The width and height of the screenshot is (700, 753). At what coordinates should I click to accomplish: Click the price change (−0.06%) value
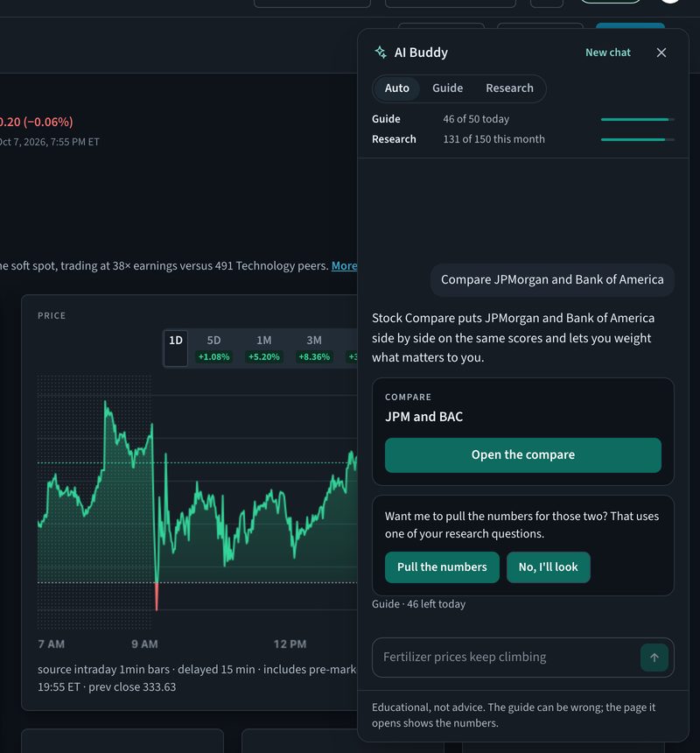pos(48,122)
